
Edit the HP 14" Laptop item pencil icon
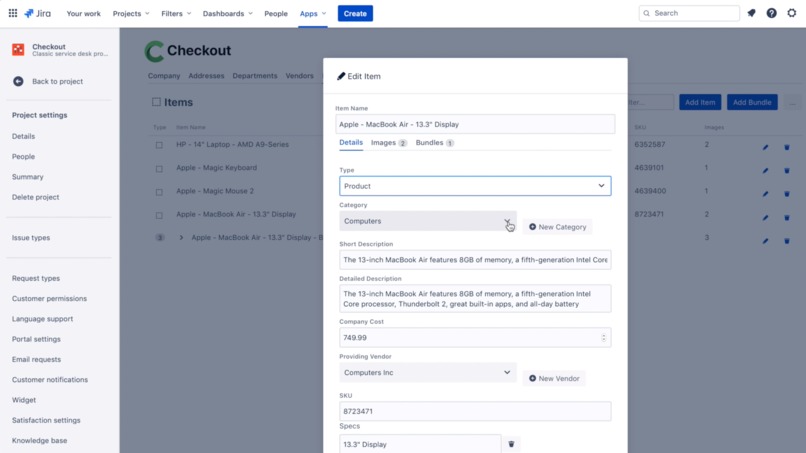765,148
